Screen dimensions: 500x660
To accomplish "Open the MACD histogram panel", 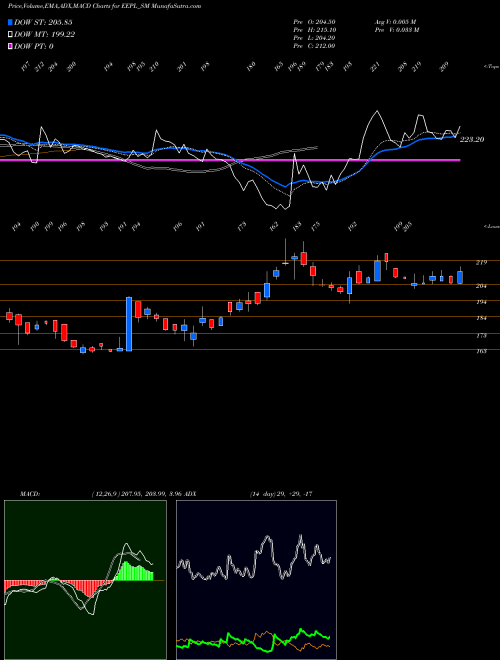I will pyautogui.click(x=85, y=580).
